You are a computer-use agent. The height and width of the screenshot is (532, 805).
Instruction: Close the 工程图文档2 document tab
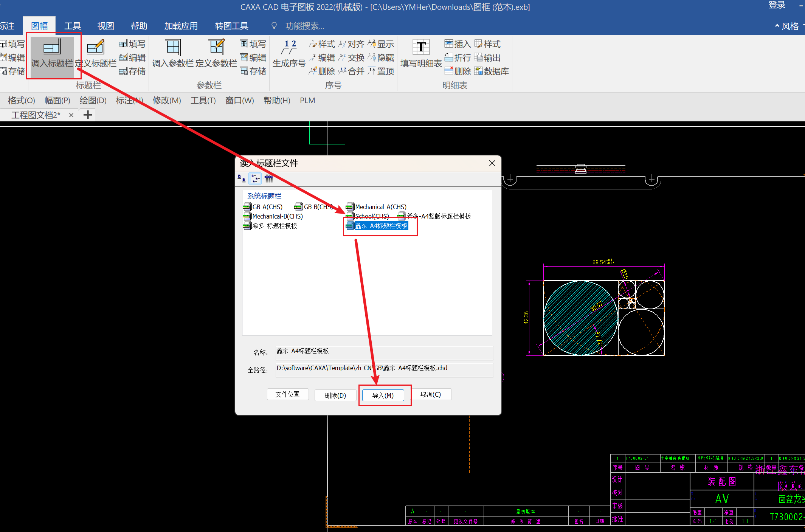click(71, 115)
